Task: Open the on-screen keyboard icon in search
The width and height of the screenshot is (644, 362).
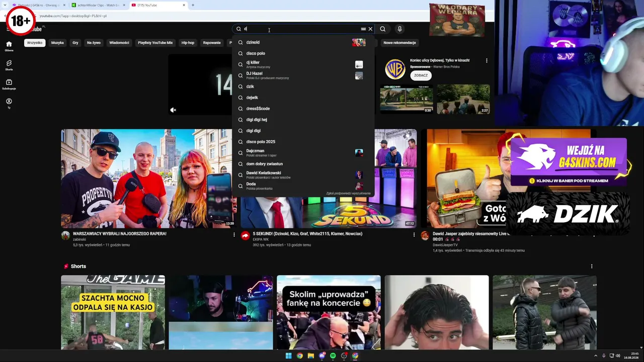Action: [x=363, y=29]
